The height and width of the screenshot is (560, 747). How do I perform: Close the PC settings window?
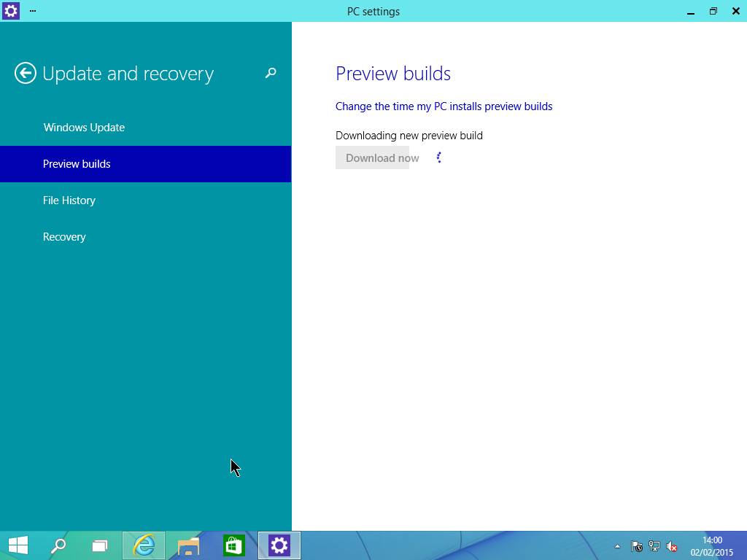(736, 11)
